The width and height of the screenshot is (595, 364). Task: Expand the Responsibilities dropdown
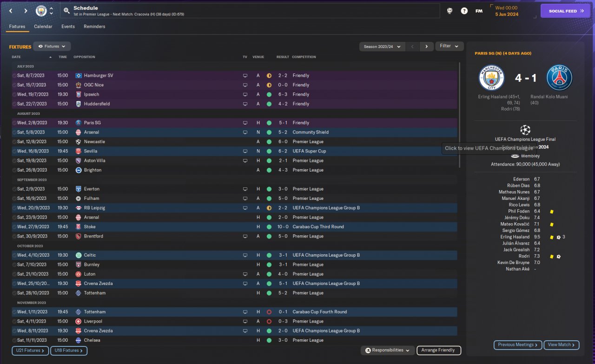click(x=388, y=350)
